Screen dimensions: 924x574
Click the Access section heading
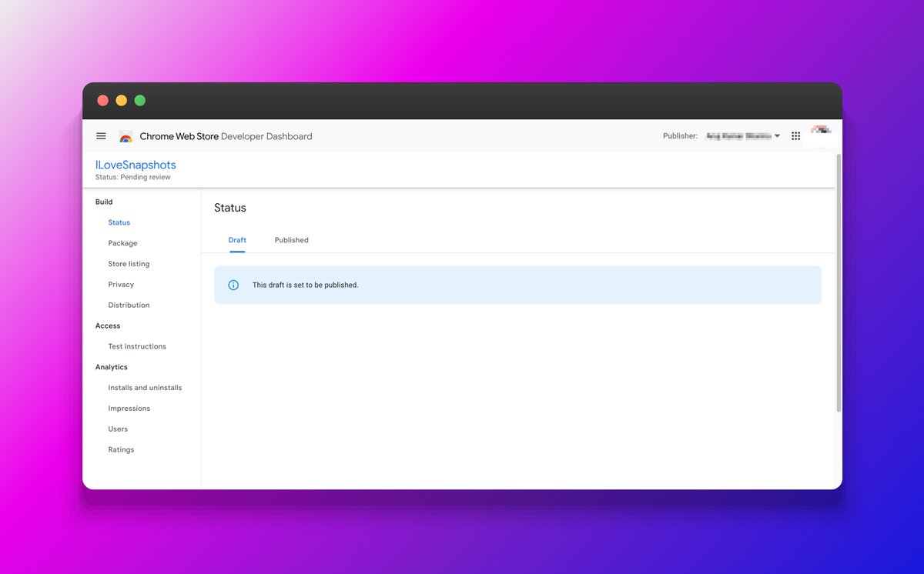(x=108, y=325)
